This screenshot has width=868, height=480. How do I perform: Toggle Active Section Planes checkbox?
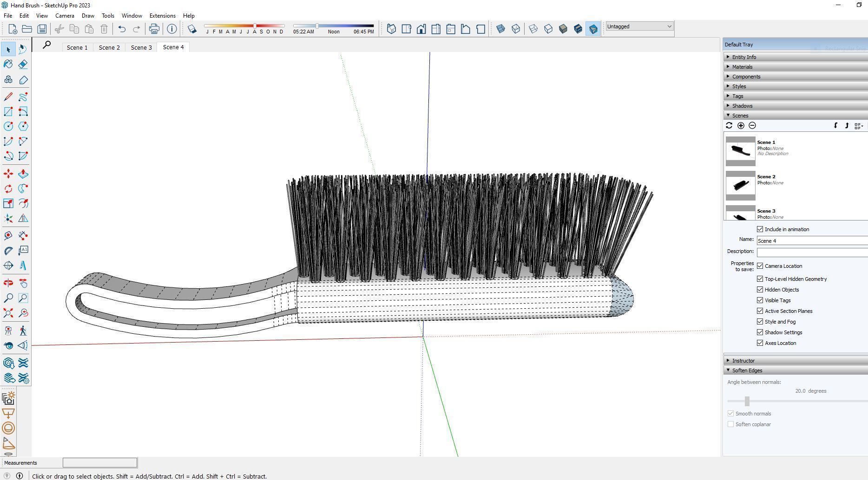coord(760,311)
